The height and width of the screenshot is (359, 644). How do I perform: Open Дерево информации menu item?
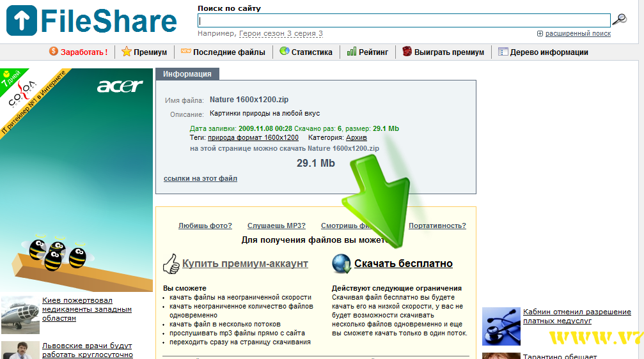549,52
